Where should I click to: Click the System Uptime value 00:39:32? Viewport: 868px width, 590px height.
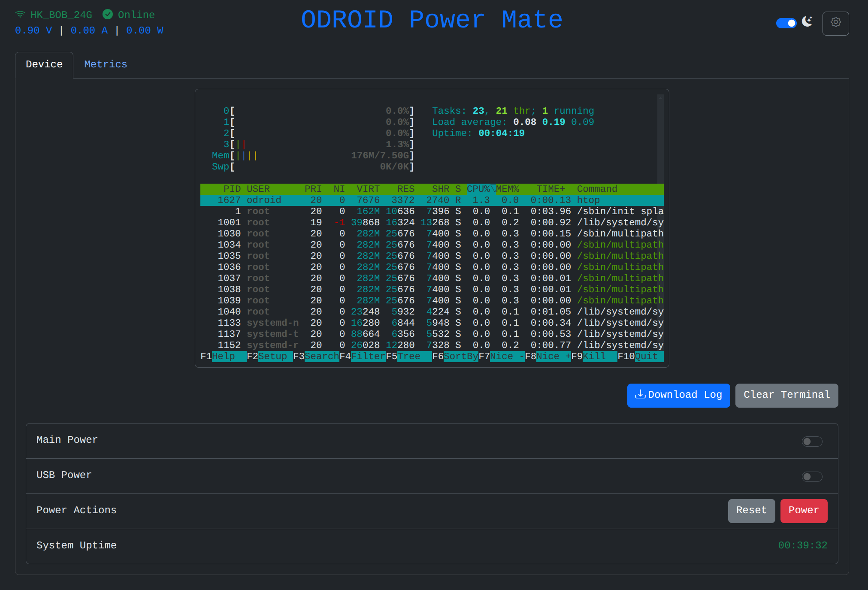coord(803,545)
